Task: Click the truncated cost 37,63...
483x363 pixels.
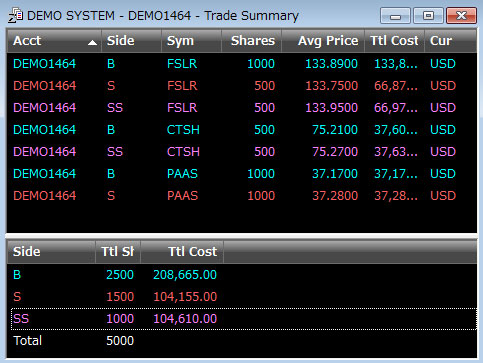Action: click(396, 152)
